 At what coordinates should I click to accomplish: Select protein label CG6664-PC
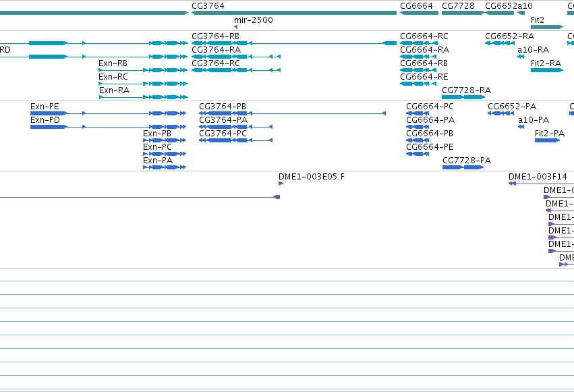coord(430,107)
